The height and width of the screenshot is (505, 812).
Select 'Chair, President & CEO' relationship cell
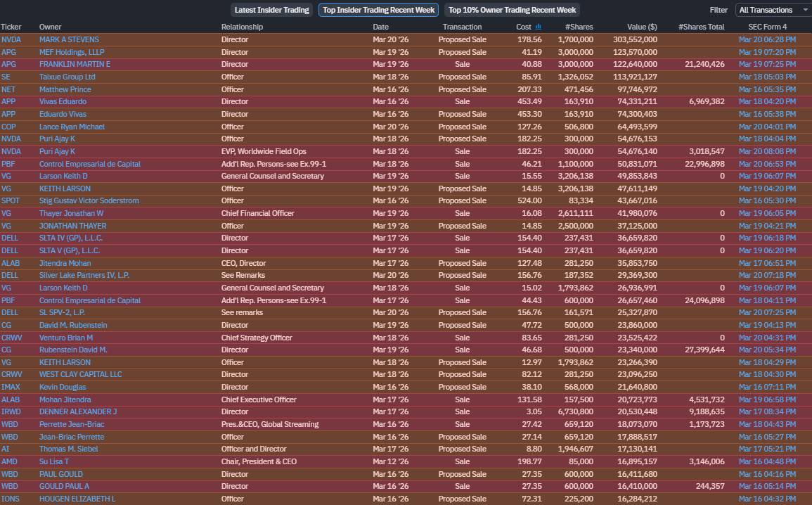point(259,461)
